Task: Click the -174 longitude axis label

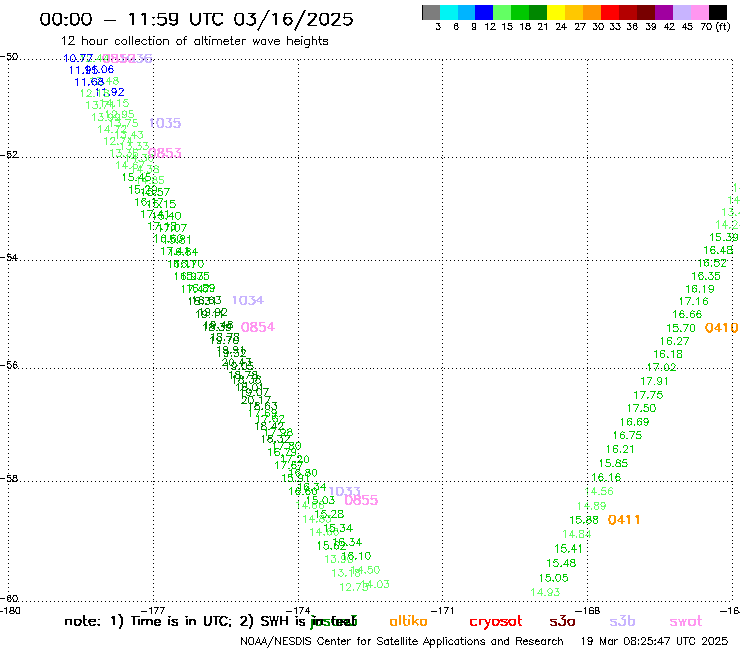Action: [x=298, y=610]
